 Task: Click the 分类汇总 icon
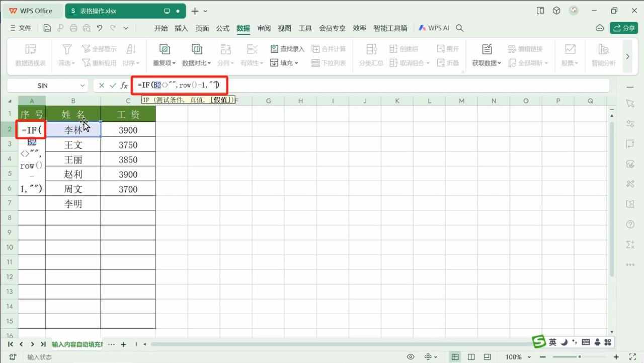click(x=371, y=49)
